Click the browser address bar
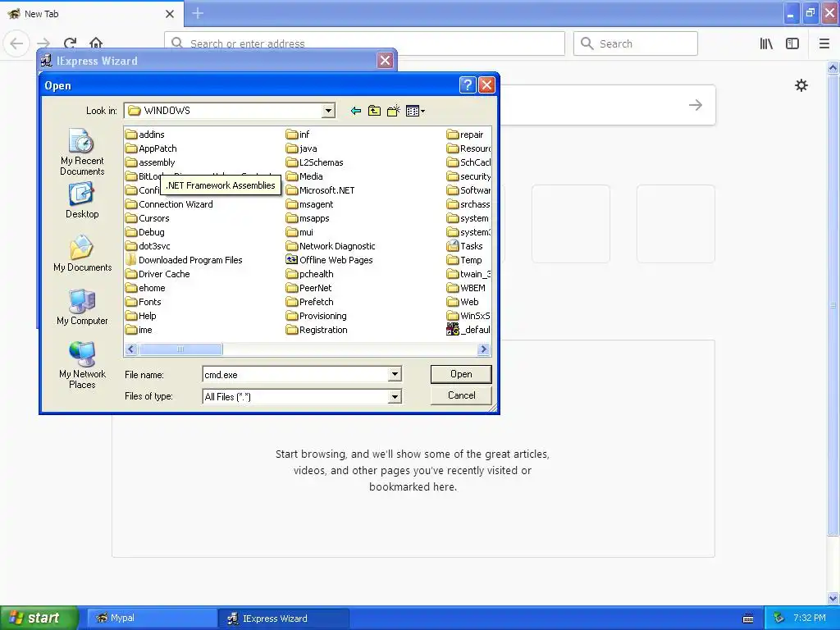This screenshot has height=630, width=840. pyautogui.click(x=364, y=43)
